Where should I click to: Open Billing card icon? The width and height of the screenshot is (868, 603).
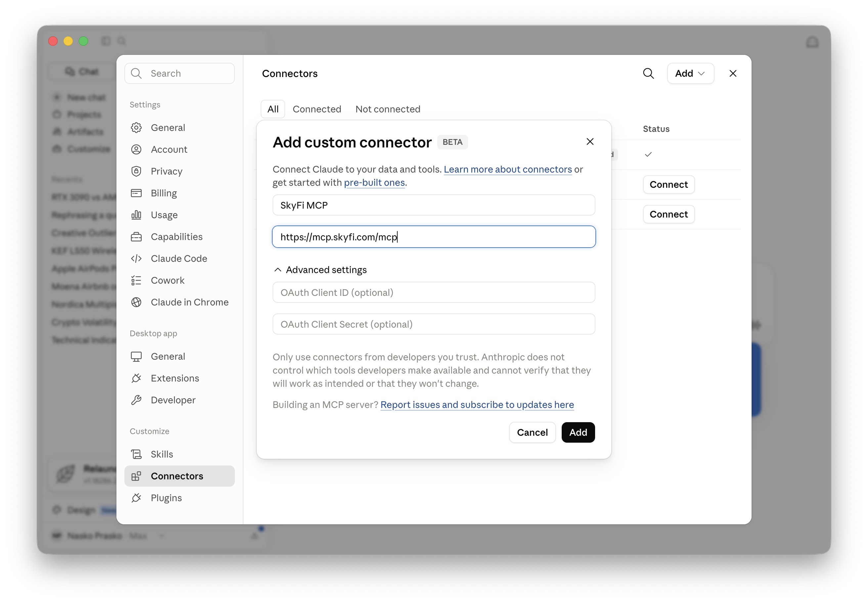coord(136,193)
